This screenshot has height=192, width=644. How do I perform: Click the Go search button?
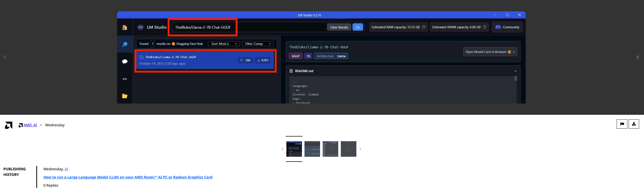pyautogui.click(x=358, y=27)
